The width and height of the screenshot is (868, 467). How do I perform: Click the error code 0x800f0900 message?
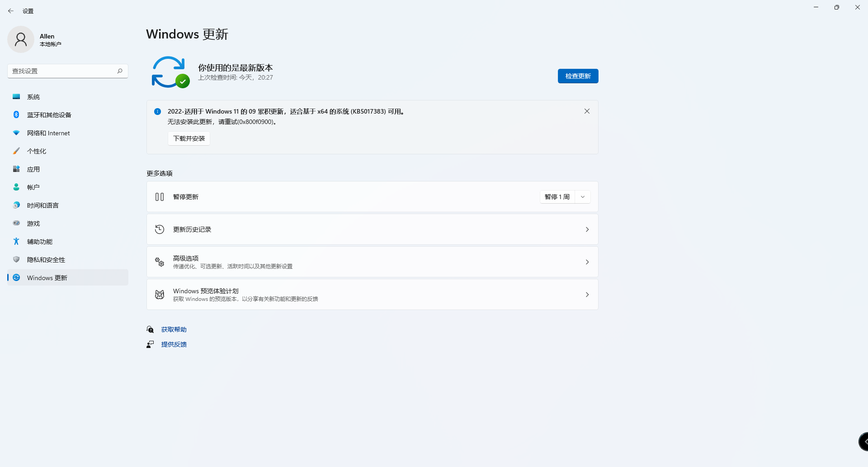coord(222,122)
